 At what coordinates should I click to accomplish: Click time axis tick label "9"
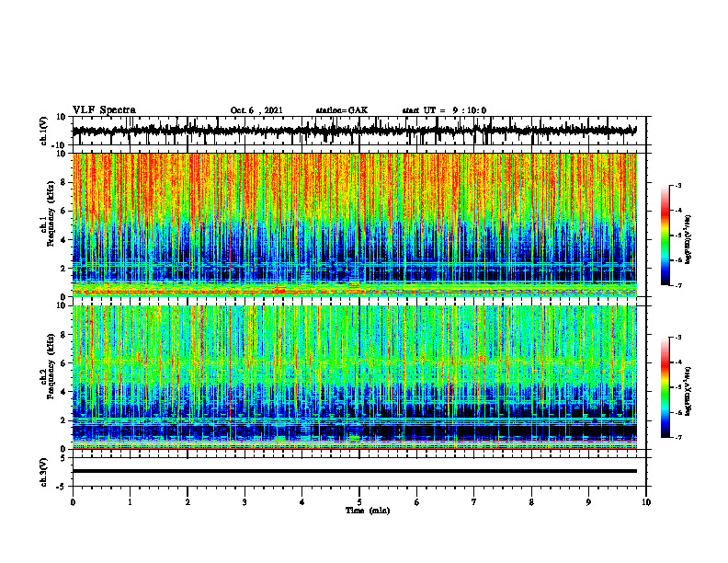pyautogui.click(x=588, y=502)
